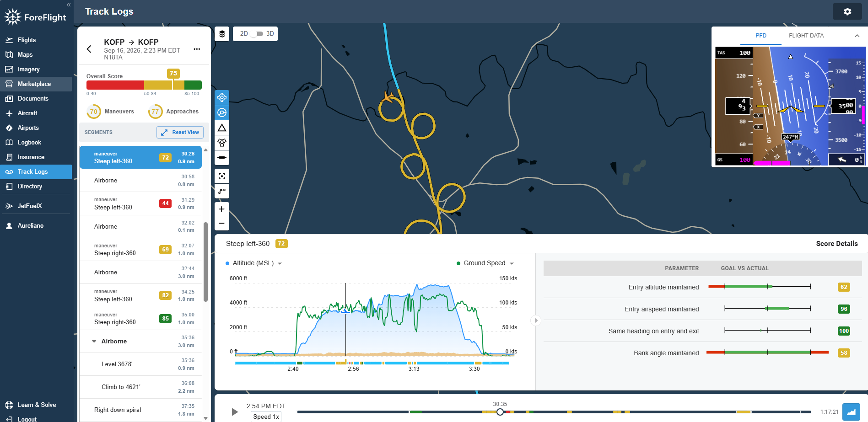Open JetFuelX from the sidebar

pyautogui.click(x=36, y=206)
